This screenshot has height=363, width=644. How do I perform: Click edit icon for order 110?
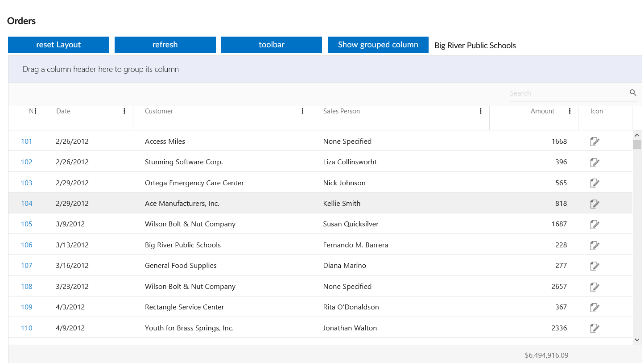(x=594, y=328)
